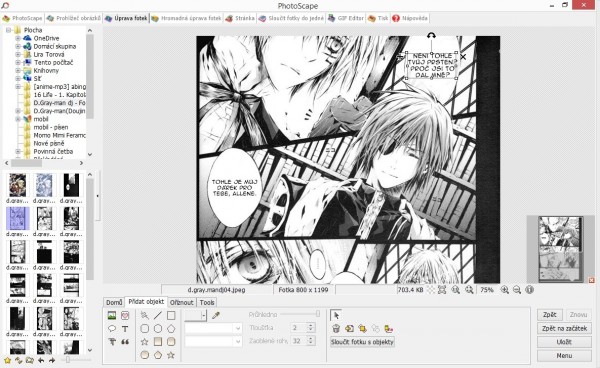Click the navigator preview thumbnail
The width and height of the screenshot is (600, 368).
(x=561, y=249)
